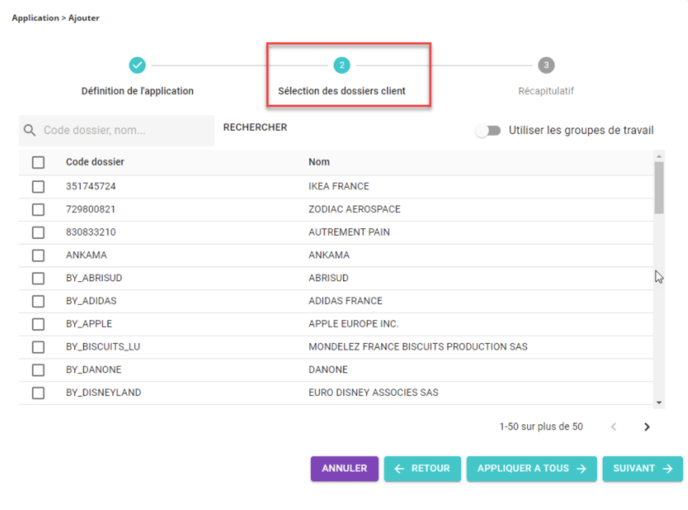Click MONDELEZ FRANCE BISCUITS PRODUCTION SAS cell
This screenshot has height=510, width=688.
(418, 347)
